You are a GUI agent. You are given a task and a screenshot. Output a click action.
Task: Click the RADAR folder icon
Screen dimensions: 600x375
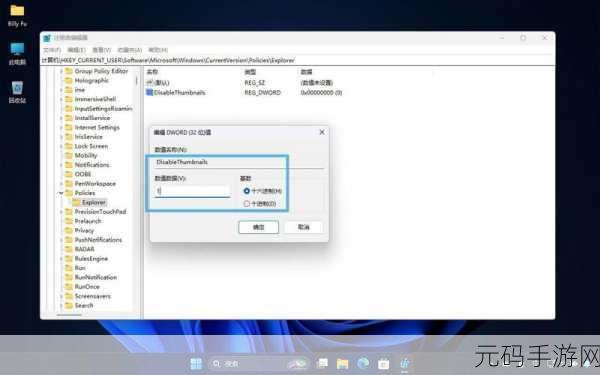(x=69, y=249)
